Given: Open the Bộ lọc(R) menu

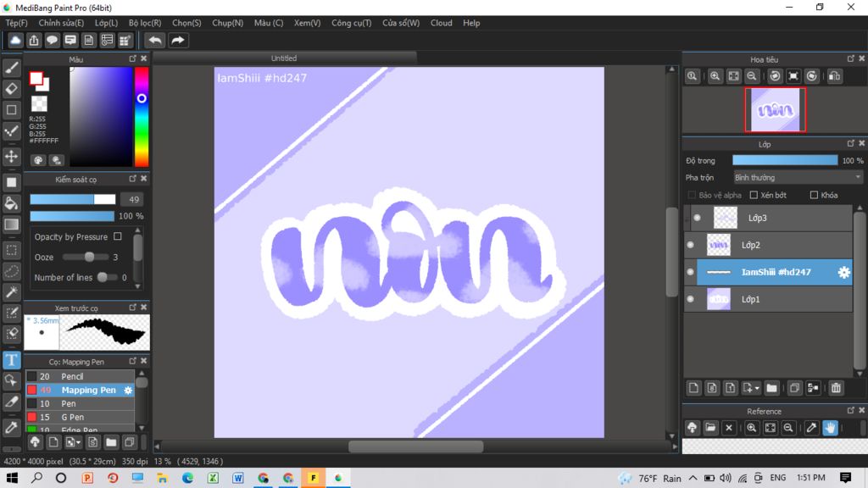Looking at the screenshot, I should coord(145,23).
